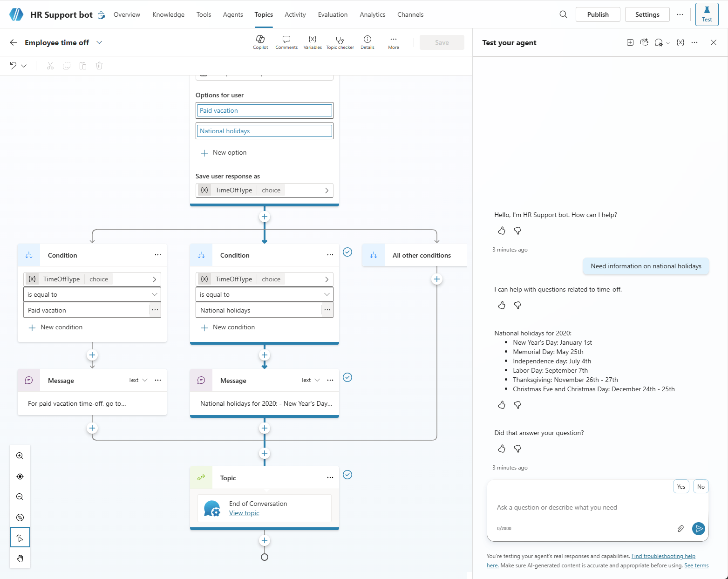The image size is (728, 579).
Task: Open the topic Details icon
Action: pyautogui.click(x=367, y=42)
